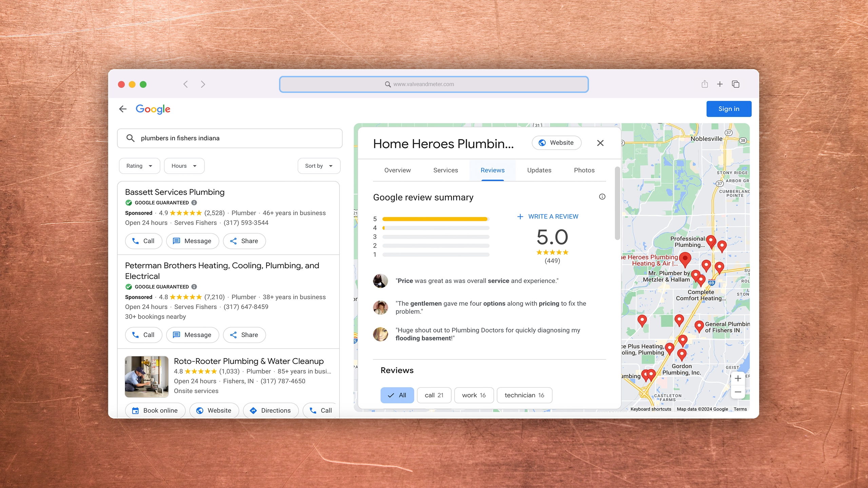Show tab overview icon
The image size is (868, 488).
coord(735,84)
